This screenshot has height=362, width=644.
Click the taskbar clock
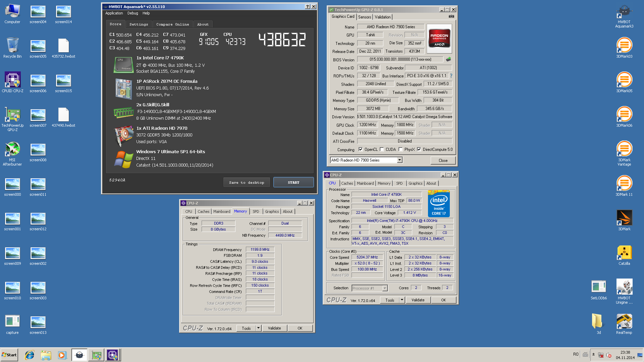(x=625, y=355)
